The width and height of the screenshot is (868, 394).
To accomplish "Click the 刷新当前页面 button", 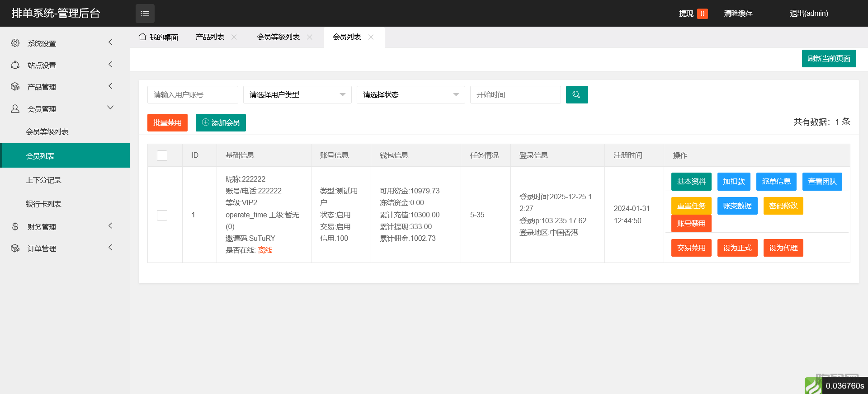I will (829, 58).
